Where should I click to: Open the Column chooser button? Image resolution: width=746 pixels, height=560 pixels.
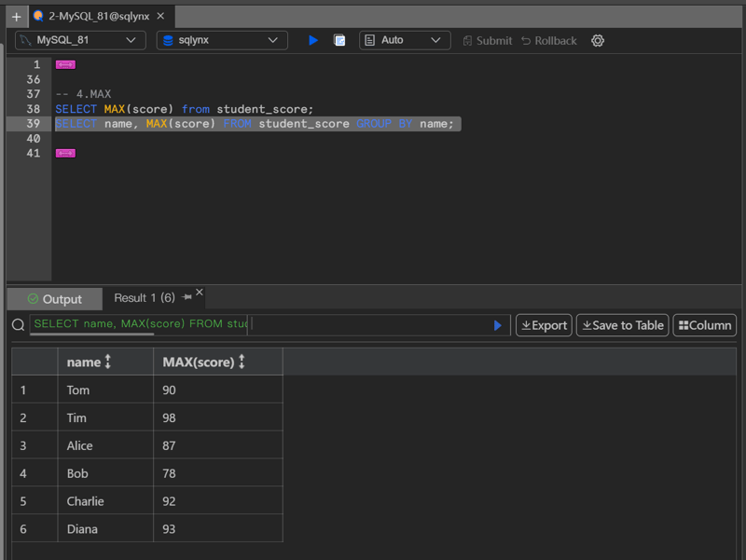coord(705,325)
